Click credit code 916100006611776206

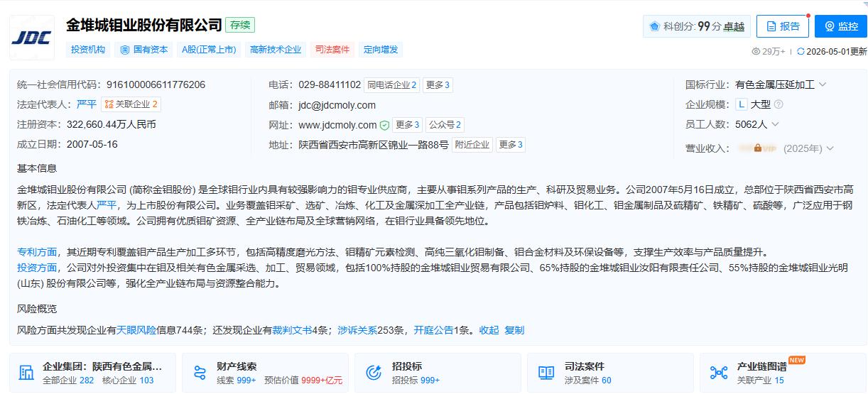[x=156, y=84]
